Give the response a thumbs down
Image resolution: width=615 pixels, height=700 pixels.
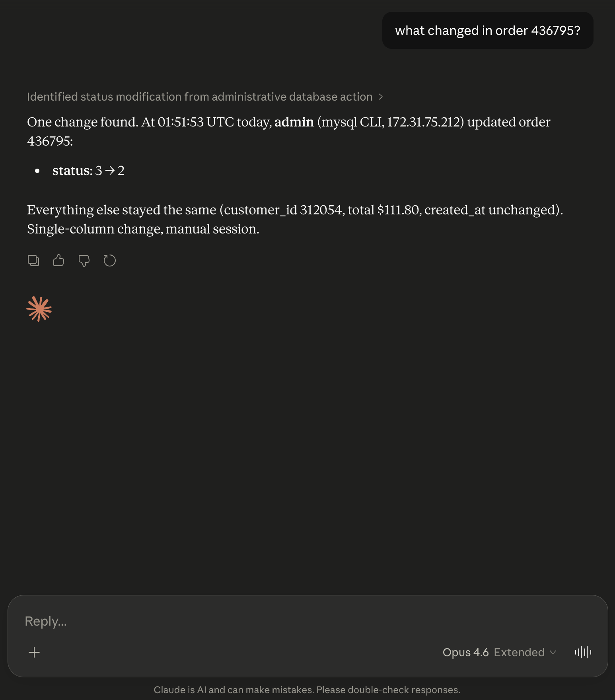click(84, 261)
